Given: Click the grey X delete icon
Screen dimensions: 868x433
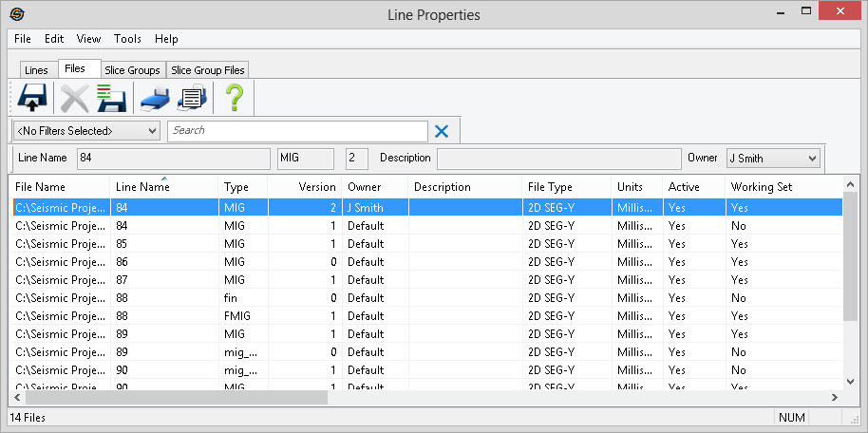Looking at the screenshot, I should point(74,97).
